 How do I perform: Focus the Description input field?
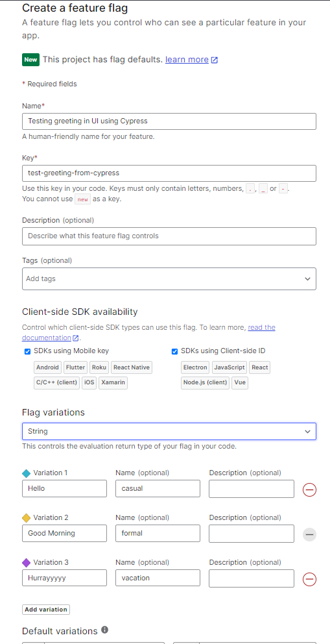pos(169,236)
